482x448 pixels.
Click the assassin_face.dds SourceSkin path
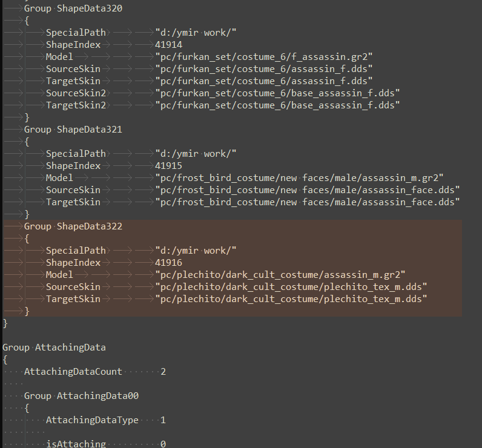308,190
